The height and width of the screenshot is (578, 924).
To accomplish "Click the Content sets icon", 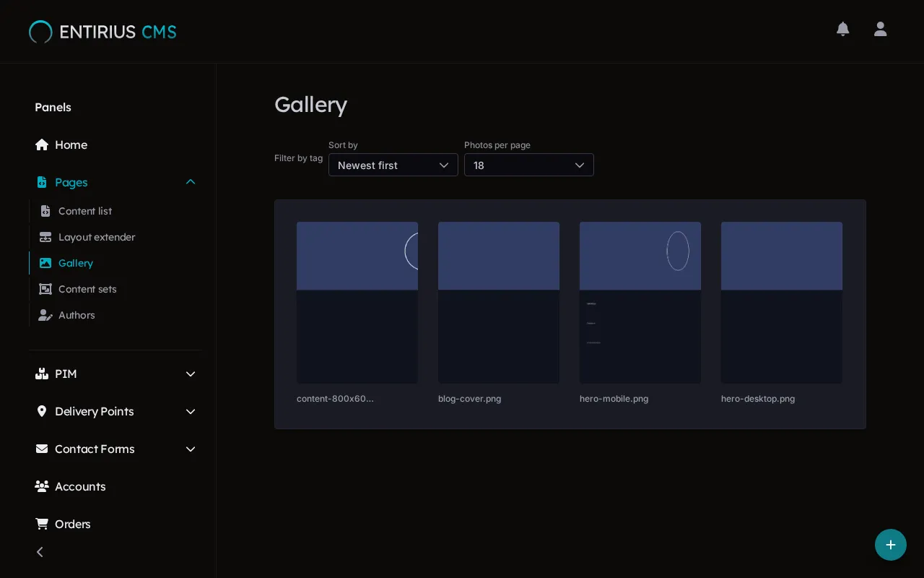I will 45,289.
